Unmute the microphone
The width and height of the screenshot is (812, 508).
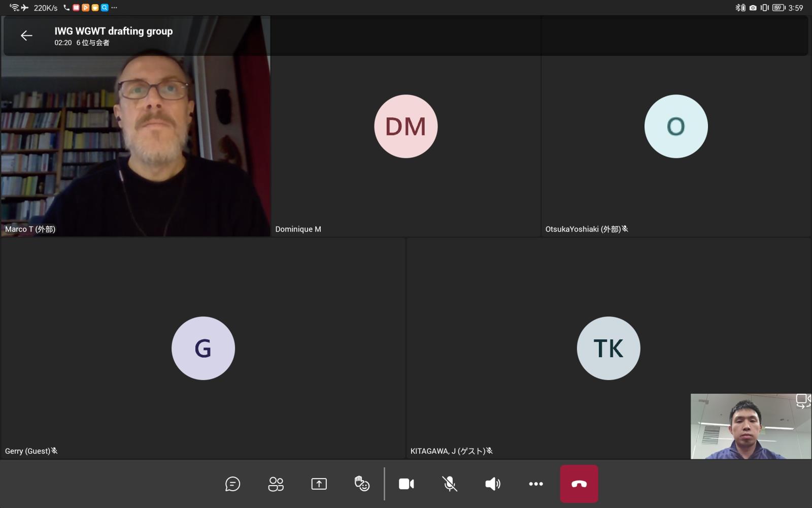[x=449, y=484]
